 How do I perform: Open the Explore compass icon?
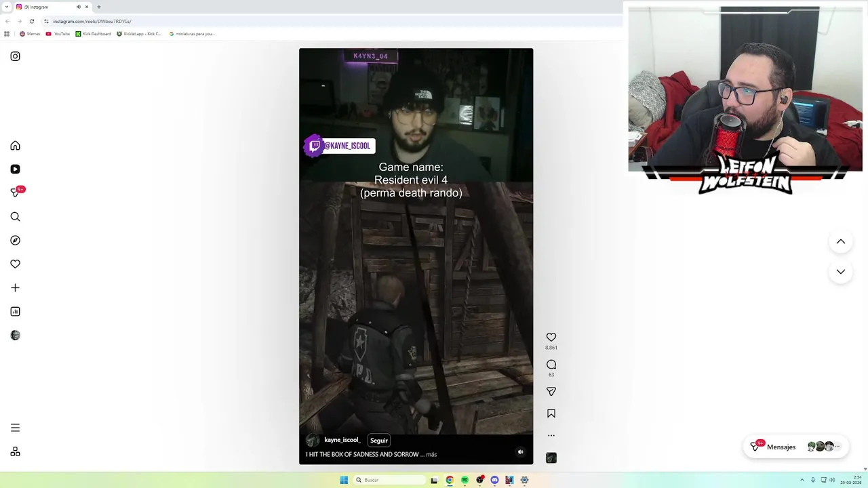15,241
